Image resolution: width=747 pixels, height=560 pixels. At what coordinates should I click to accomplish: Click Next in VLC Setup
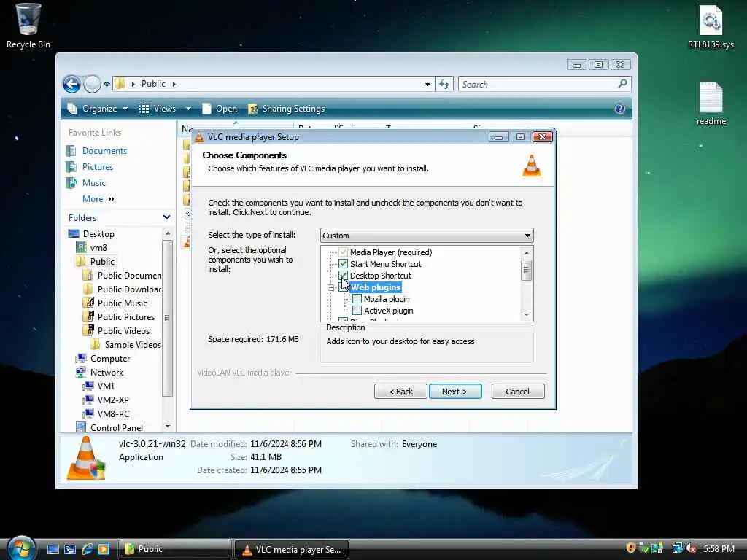(x=455, y=392)
